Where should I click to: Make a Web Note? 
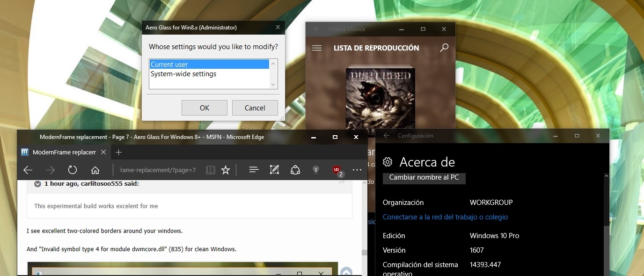[275, 170]
